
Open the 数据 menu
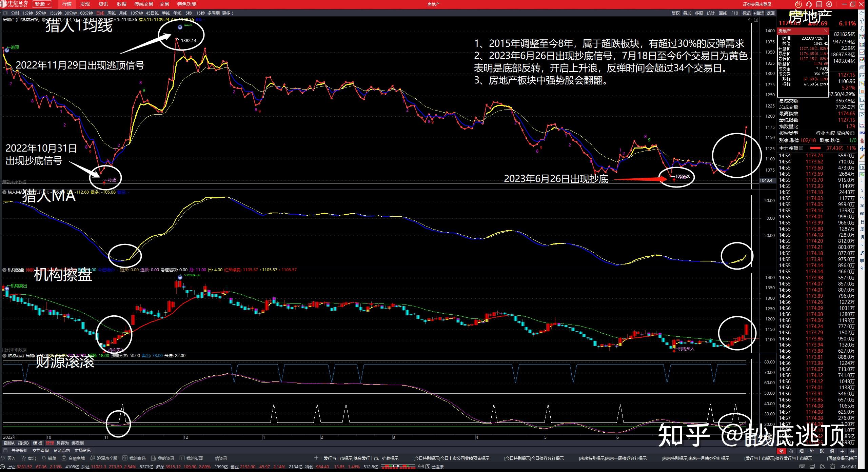(x=121, y=4)
